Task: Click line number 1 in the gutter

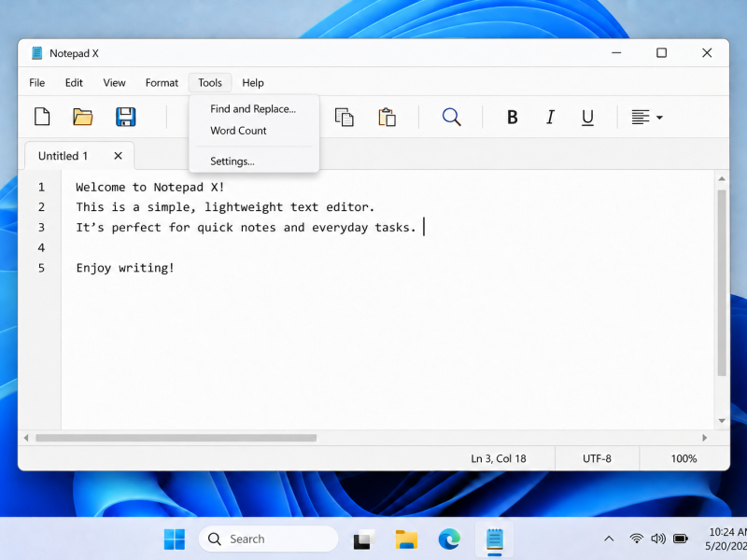Action: (41, 188)
